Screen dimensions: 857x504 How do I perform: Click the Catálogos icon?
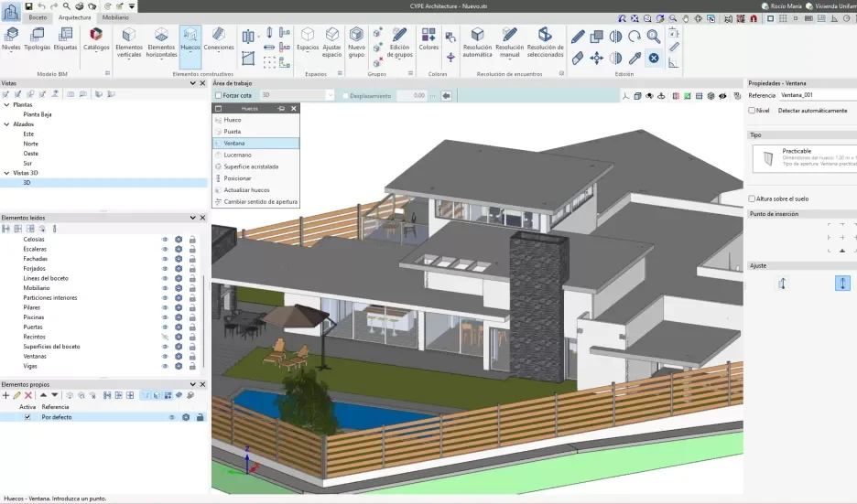(x=96, y=39)
